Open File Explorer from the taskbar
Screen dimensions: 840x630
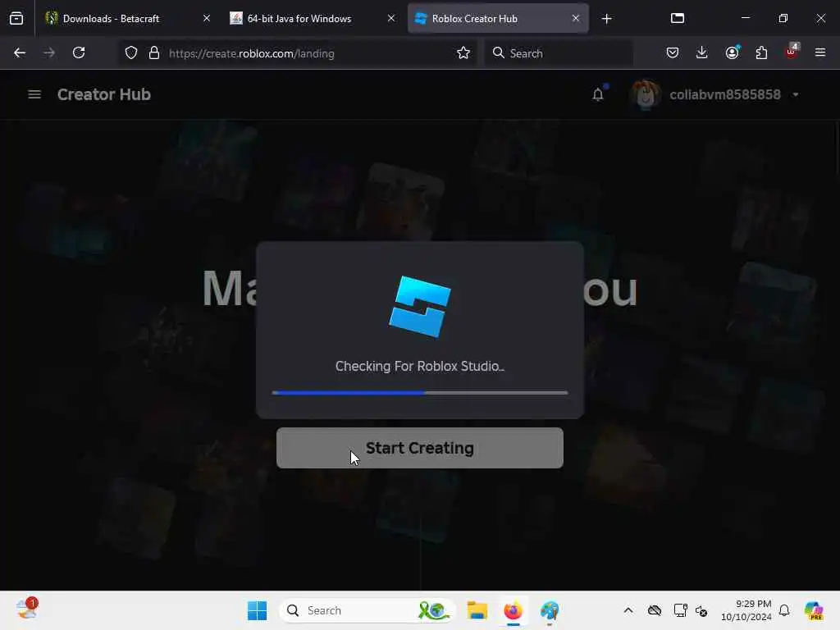click(477, 610)
